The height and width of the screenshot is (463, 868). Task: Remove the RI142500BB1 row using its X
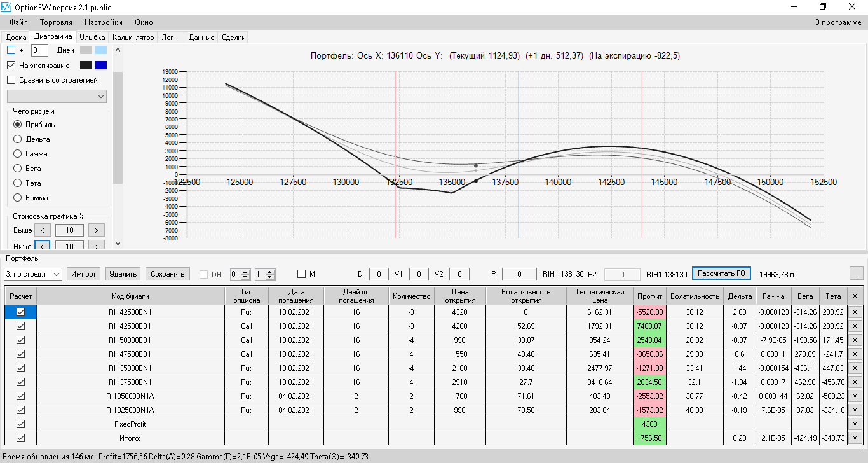click(x=855, y=326)
